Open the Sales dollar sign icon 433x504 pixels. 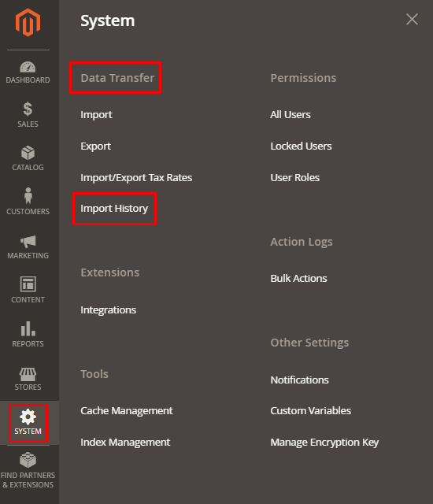click(28, 109)
